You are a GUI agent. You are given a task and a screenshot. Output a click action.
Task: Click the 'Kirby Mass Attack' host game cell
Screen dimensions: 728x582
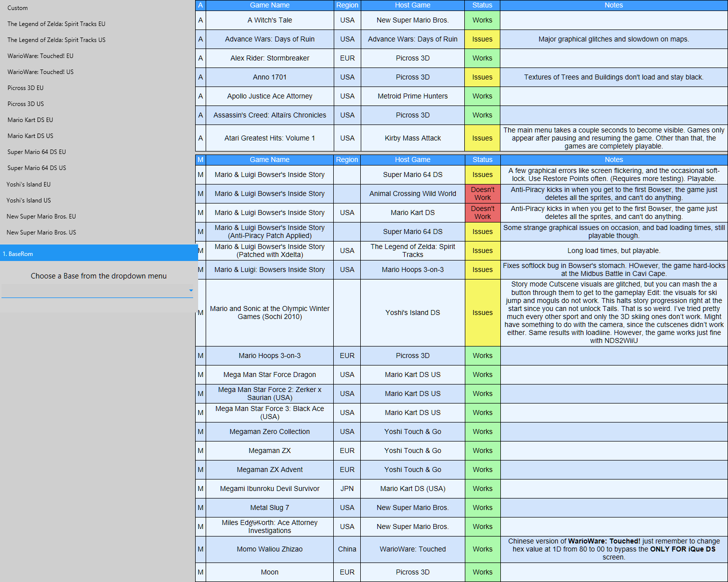coord(413,138)
